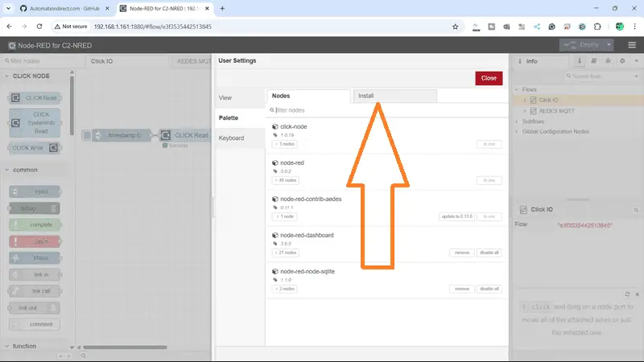Open the sidebar tab list dropdown

[x=637, y=61]
